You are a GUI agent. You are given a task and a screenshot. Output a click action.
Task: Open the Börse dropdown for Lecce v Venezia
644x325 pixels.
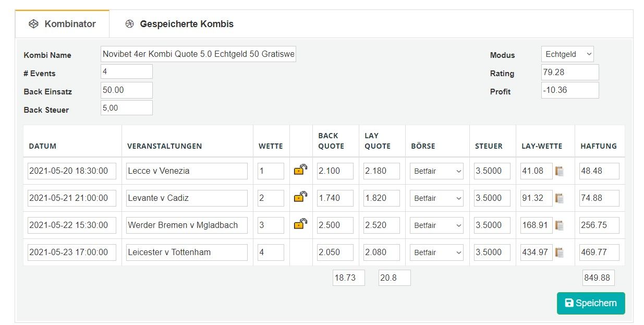pyautogui.click(x=437, y=171)
